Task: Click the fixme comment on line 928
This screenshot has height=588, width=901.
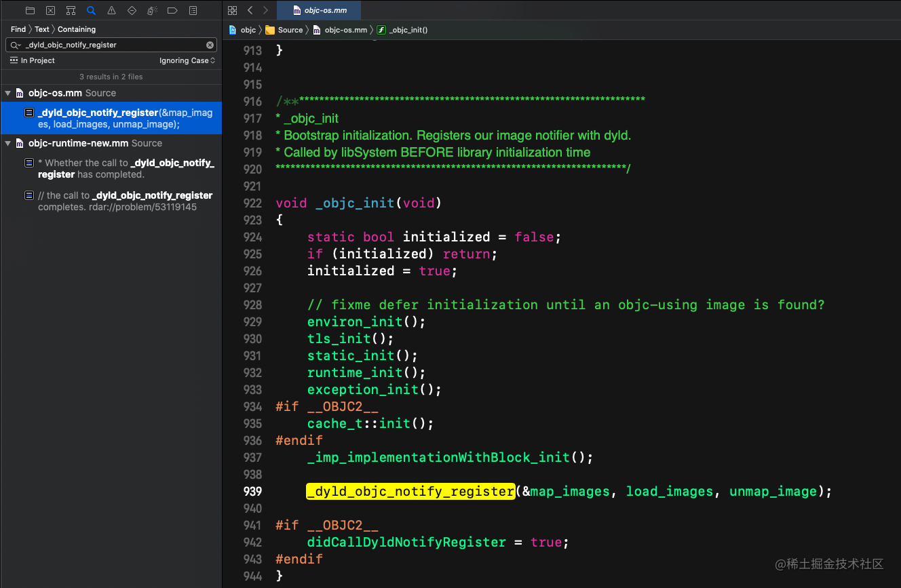Action: tap(566, 305)
